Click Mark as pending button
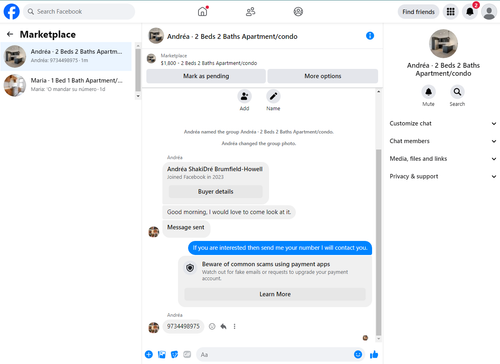The image size is (500, 364). point(206,76)
